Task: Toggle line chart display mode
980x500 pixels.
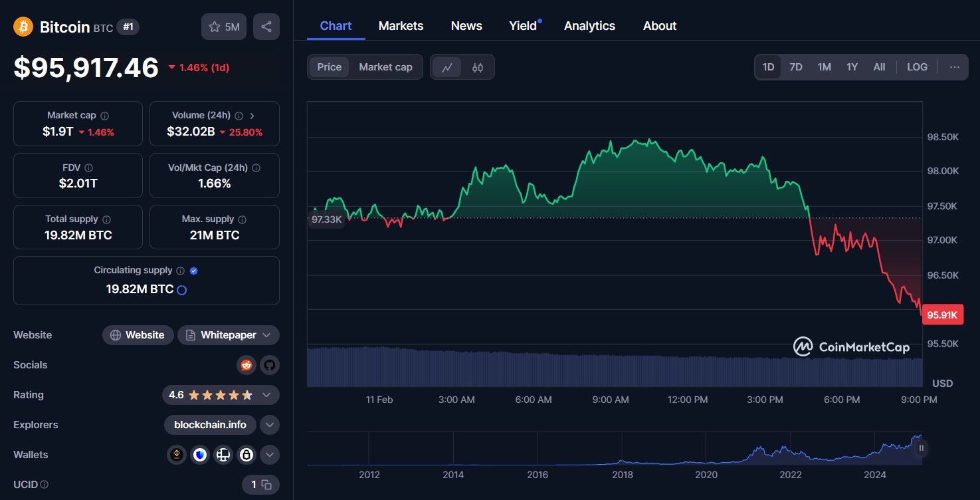Action: (x=447, y=66)
